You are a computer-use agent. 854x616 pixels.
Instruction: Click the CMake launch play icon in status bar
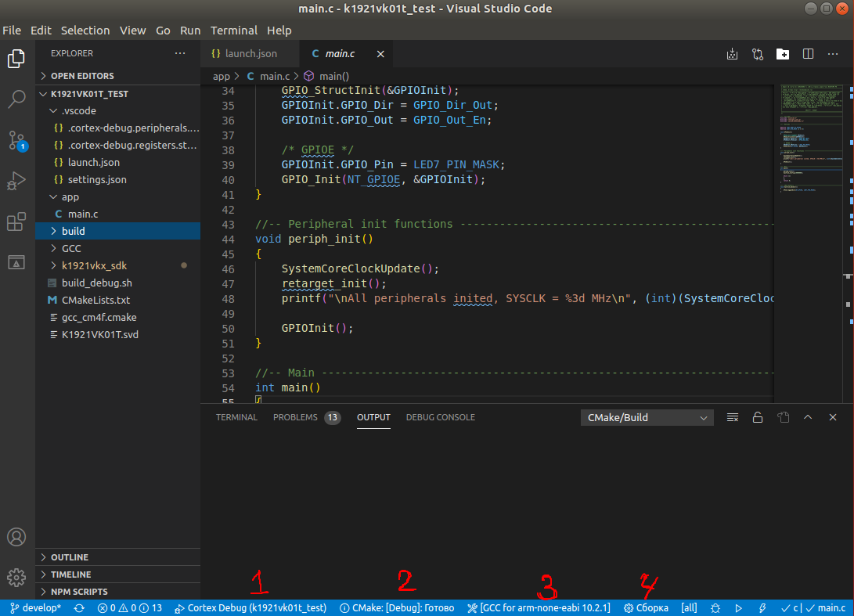[738, 608]
